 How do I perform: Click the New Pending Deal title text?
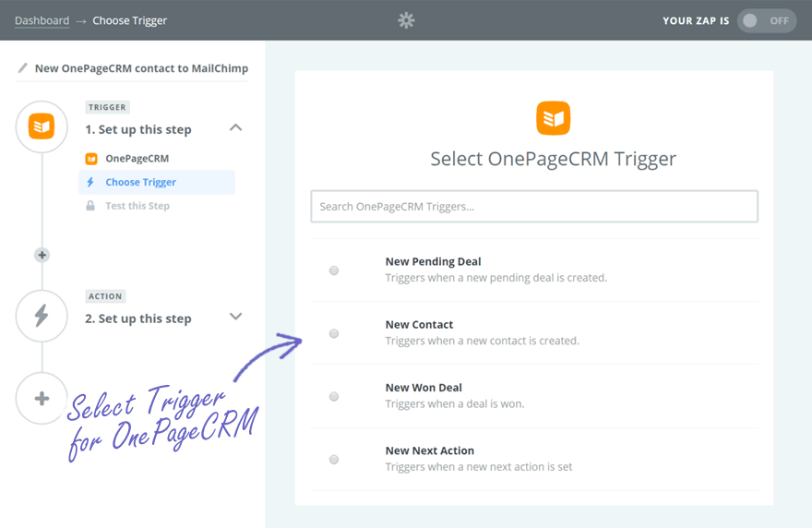click(433, 261)
